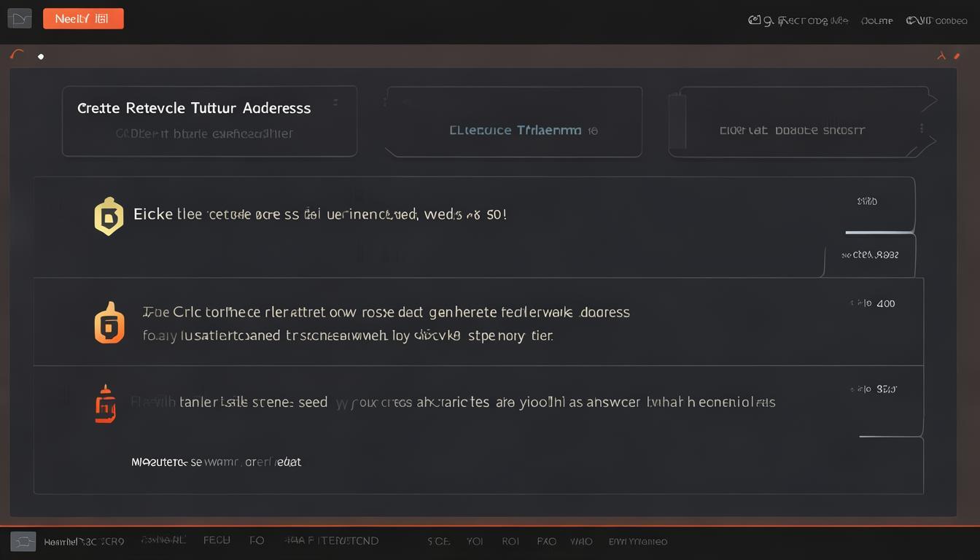Image resolution: width=980 pixels, height=560 pixels.
Task: Click the Masutera sewamr link text in third row
Action: (x=216, y=462)
